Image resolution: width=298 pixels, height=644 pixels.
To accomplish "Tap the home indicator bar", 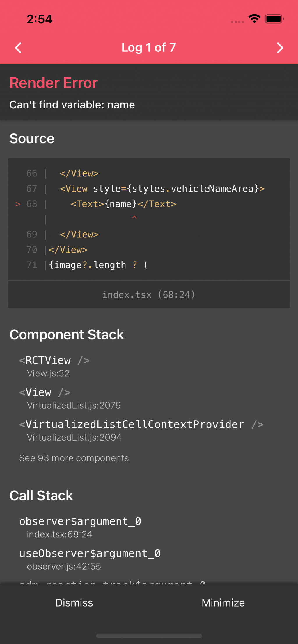I will pos(149,636).
